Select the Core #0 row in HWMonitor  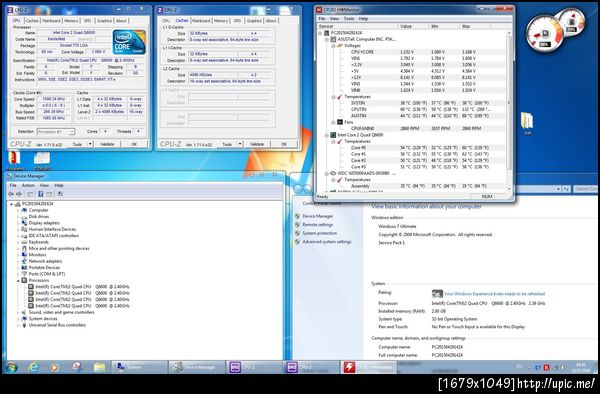point(414,148)
